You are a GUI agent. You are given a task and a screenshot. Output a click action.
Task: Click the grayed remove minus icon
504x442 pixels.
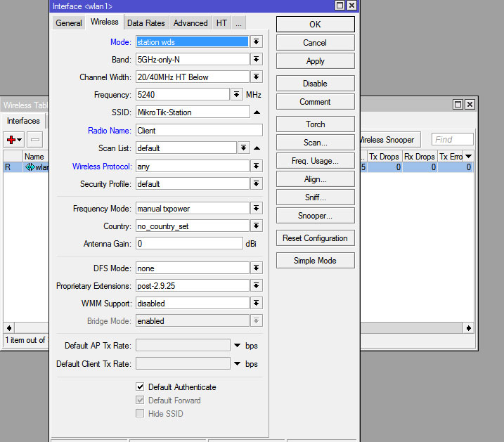[x=35, y=140]
